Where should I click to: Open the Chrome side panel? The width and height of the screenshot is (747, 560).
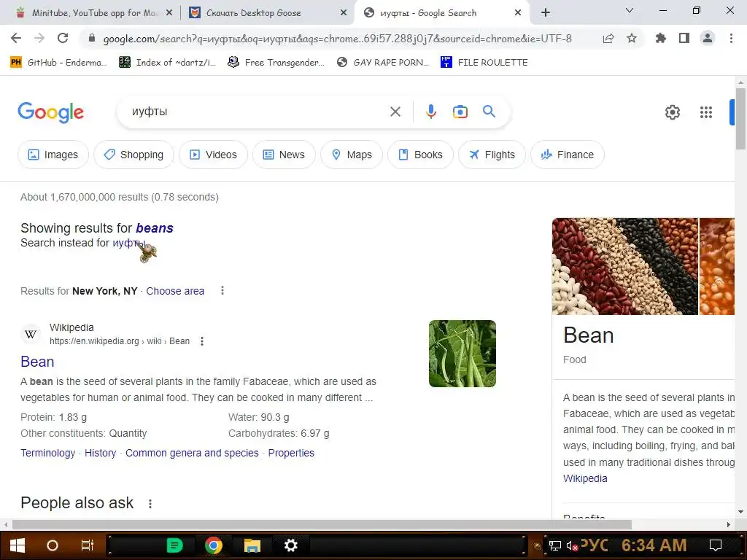[684, 38]
